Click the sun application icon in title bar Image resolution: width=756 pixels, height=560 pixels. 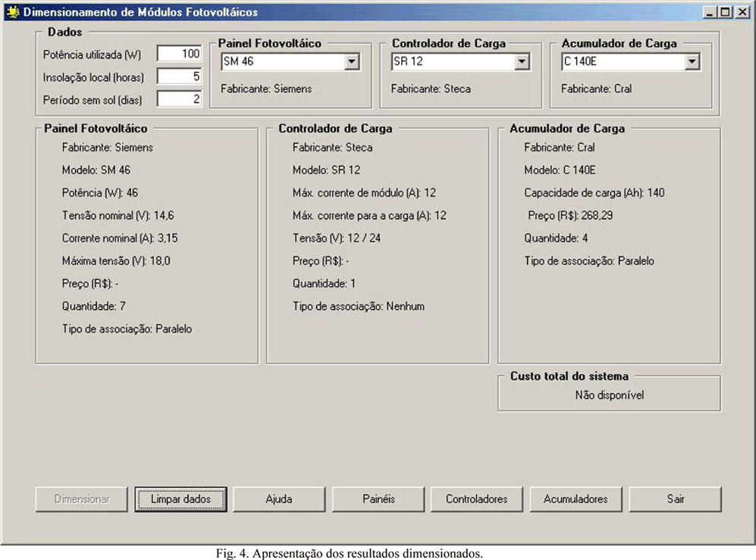coord(12,12)
